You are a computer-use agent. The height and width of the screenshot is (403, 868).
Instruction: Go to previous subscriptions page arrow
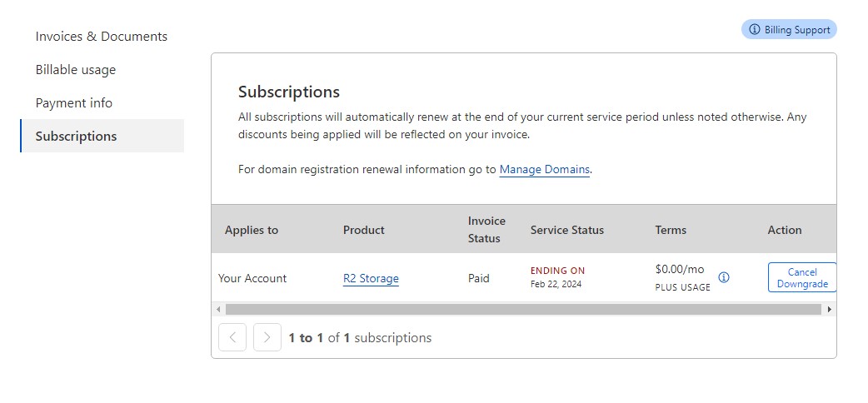[x=232, y=337]
